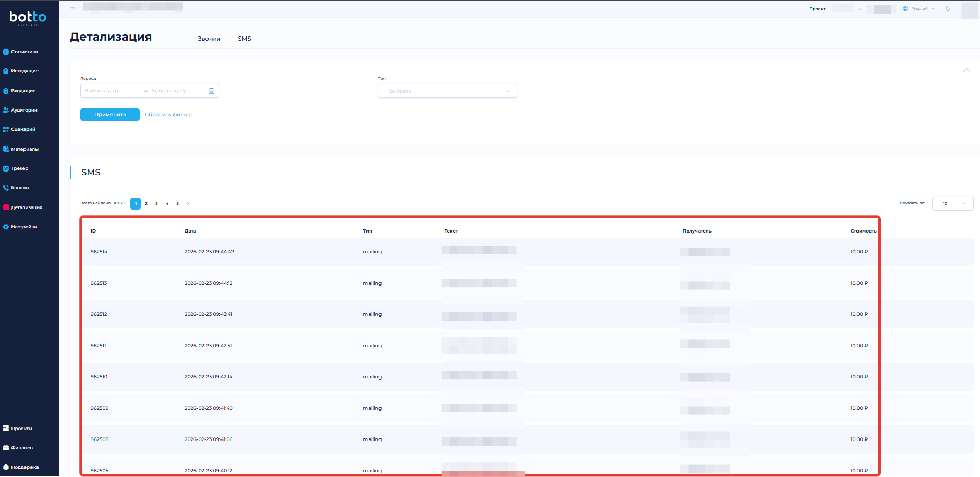980x477 pixels.
Task: Go to pagination page 3
Action: [x=156, y=204]
